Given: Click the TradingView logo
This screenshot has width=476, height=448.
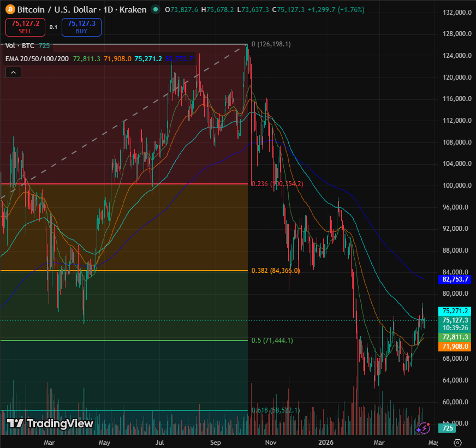Looking at the screenshot, I should tap(50, 424).
